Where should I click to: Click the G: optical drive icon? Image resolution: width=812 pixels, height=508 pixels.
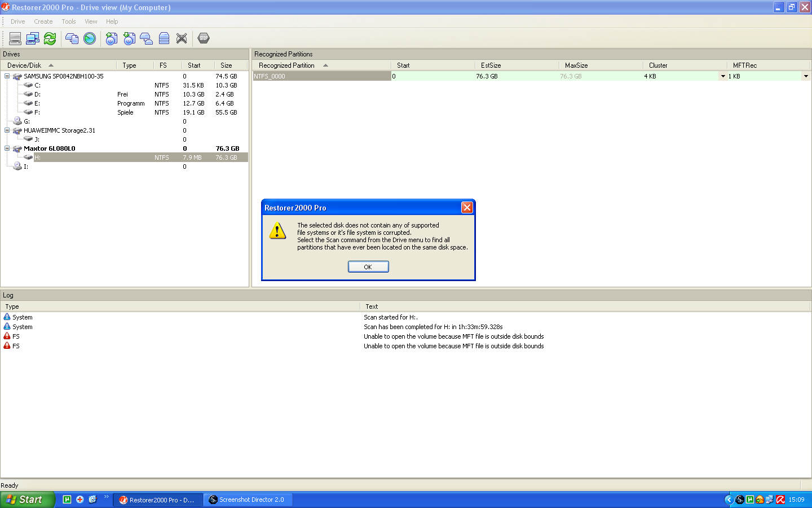(x=17, y=121)
